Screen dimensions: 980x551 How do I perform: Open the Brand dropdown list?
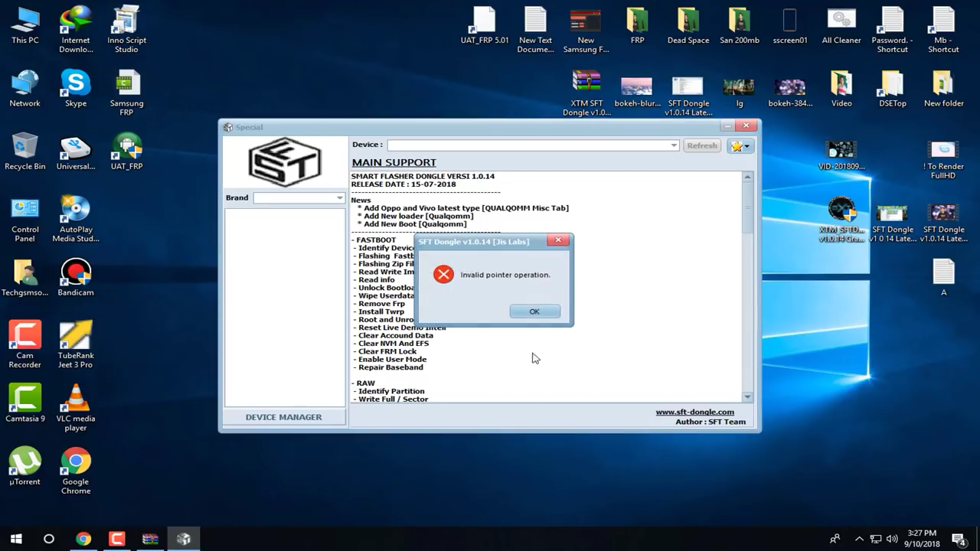[339, 198]
